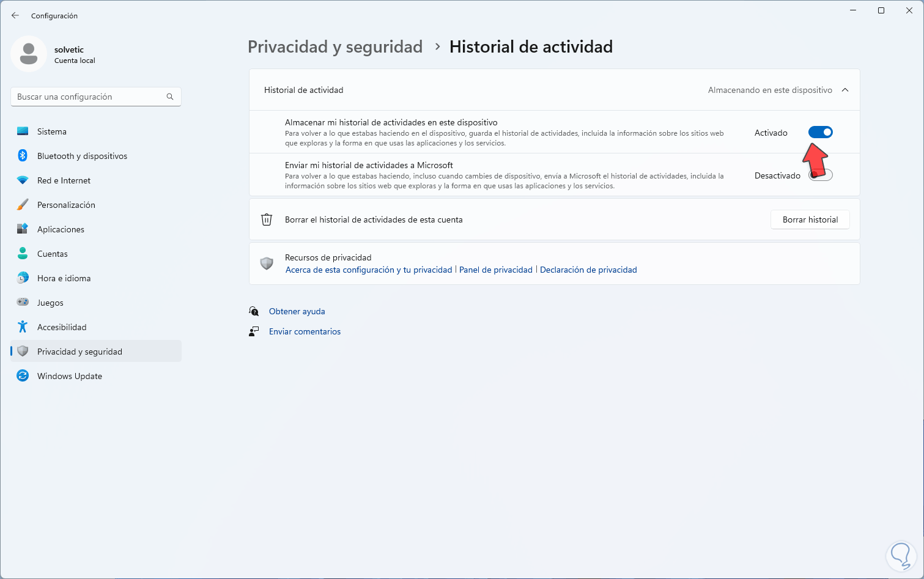Open the Sistema settings section
The width and height of the screenshot is (924, 579).
[52, 131]
